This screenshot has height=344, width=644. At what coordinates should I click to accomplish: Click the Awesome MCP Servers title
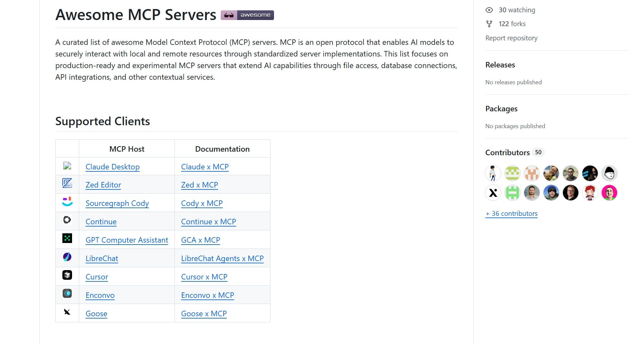click(136, 15)
